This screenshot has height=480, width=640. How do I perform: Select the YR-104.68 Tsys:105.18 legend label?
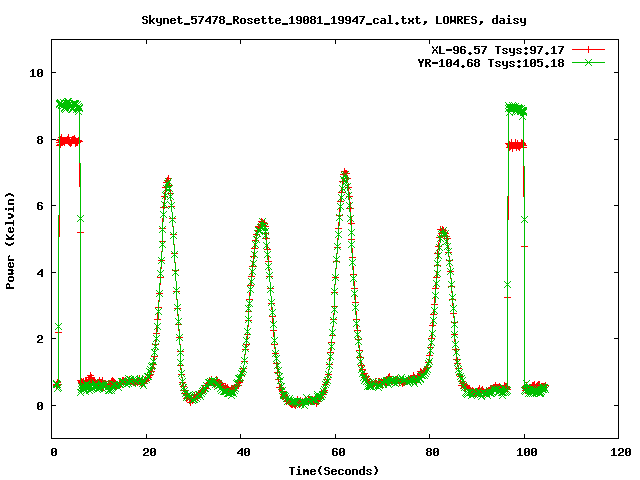pyautogui.click(x=491, y=63)
